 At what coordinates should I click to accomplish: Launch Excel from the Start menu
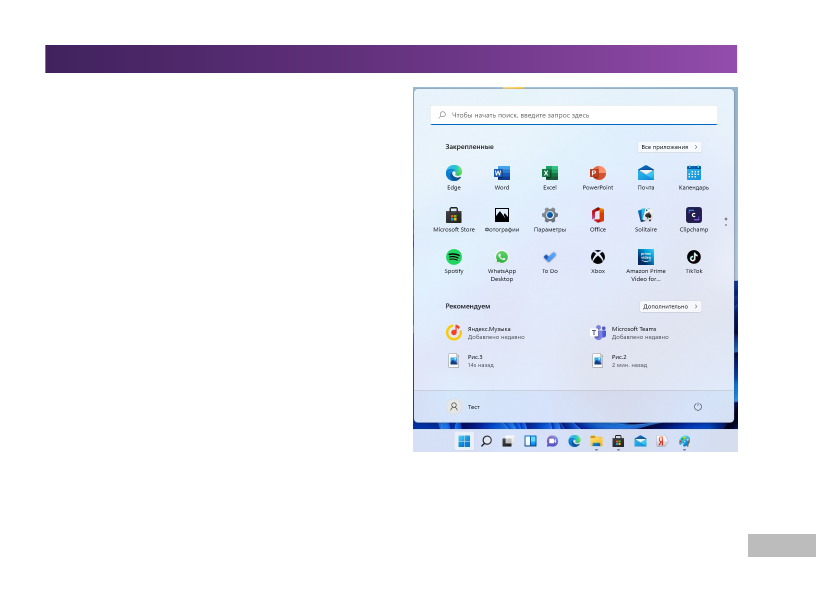click(x=549, y=173)
